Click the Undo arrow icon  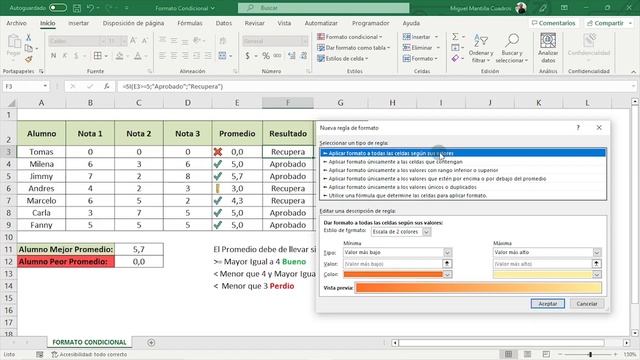(91, 8)
